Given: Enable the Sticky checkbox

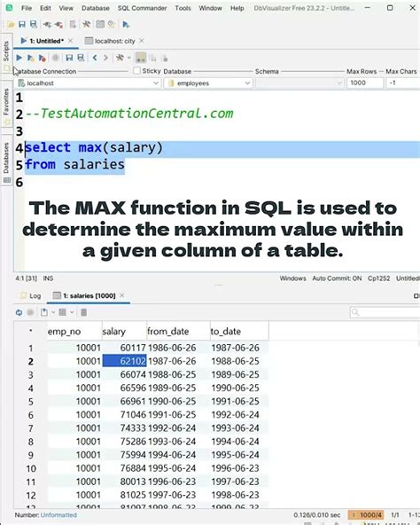Looking at the screenshot, I should (136, 71).
